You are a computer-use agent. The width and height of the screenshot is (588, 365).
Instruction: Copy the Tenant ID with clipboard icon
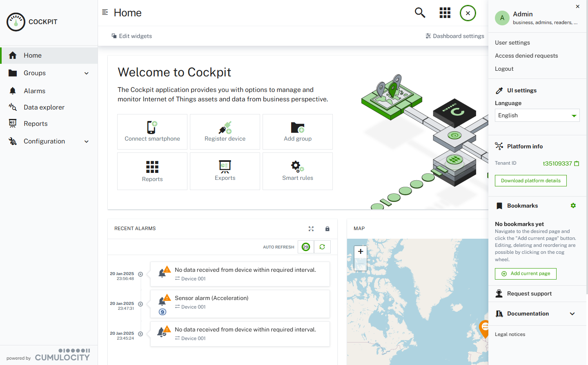577,163
